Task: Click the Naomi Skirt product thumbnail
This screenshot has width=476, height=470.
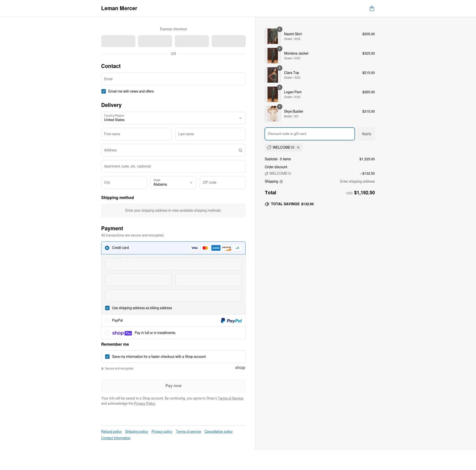Action: point(272,36)
